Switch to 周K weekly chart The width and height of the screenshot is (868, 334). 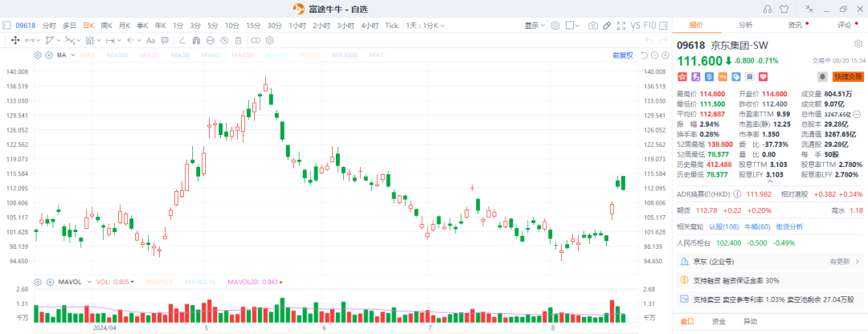point(106,26)
